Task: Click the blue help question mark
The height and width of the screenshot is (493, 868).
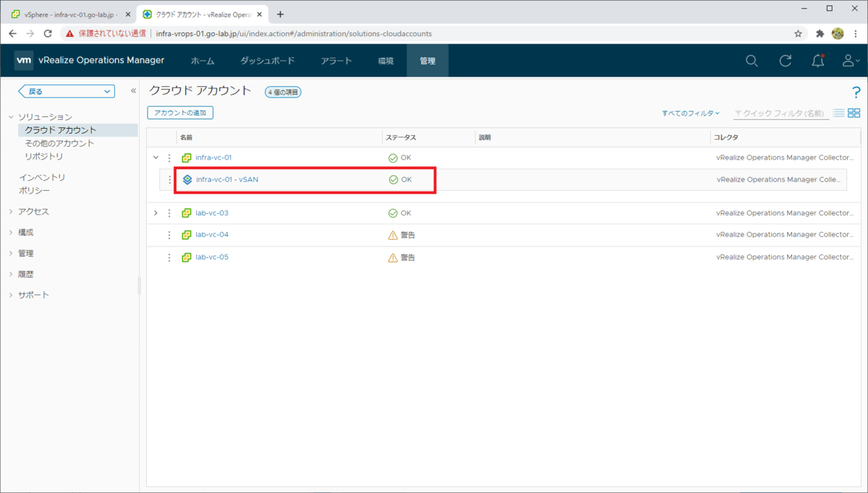Action: pyautogui.click(x=856, y=91)
